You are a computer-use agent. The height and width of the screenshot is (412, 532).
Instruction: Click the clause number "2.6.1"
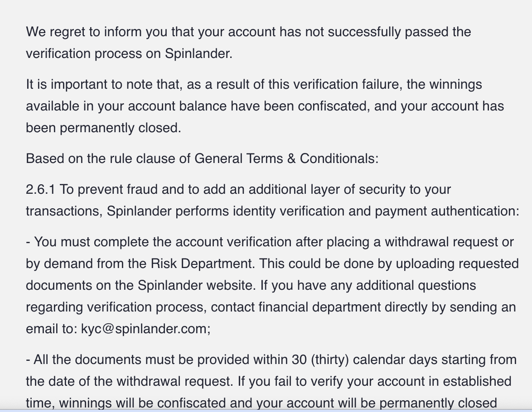[41, 189]
